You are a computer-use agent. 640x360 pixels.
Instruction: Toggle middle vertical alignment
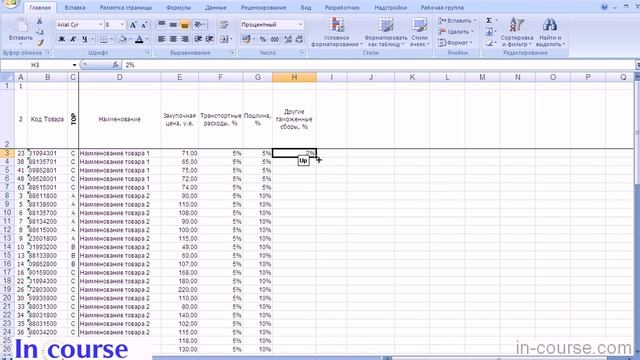pyautogui.click(x=173, y=24)
